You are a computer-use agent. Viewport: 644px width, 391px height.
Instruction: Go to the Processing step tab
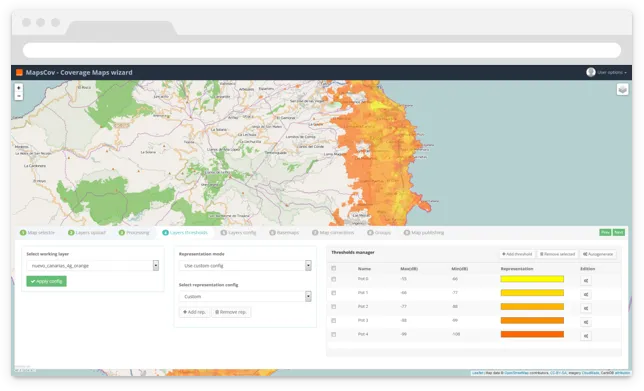click(134, 232)
